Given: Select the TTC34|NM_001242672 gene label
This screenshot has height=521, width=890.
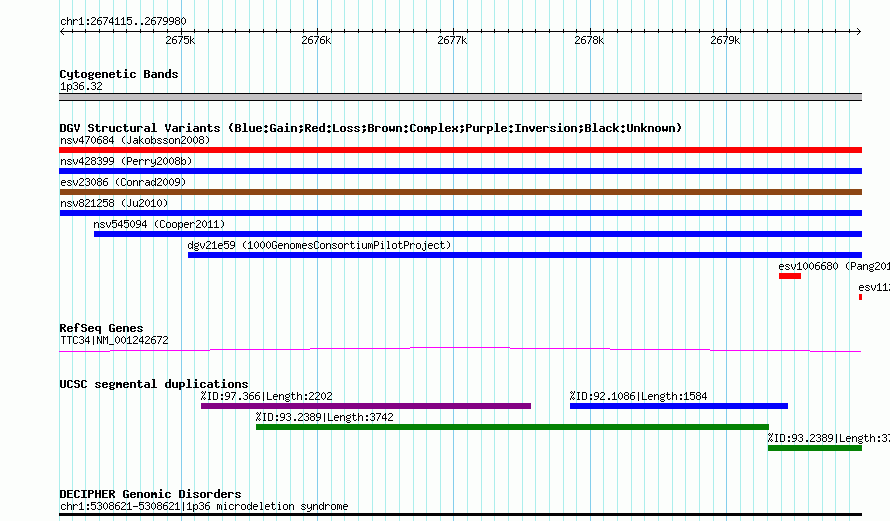Looking at the screenshot, I should pos(114,341).
